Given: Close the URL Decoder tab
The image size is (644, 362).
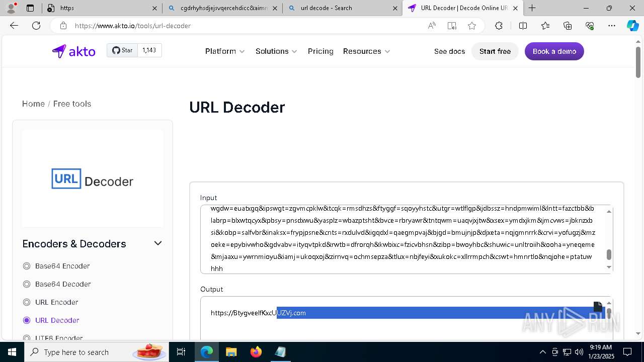Looking at the screenshot, I should pos(515,8).
